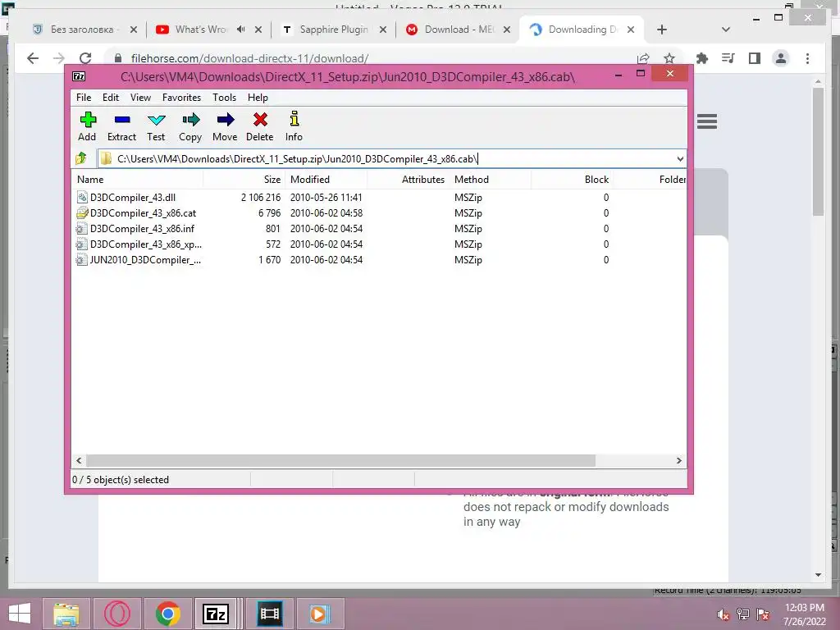Click the 7z window title icon
The height and width of the screenshot is (630, 840).
[79, 76]
